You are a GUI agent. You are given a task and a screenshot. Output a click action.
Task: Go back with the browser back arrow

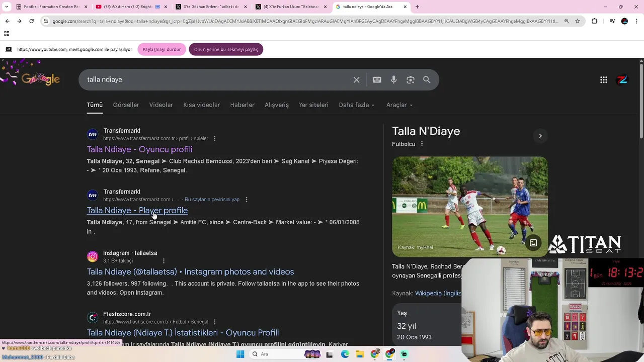(7, 21)
